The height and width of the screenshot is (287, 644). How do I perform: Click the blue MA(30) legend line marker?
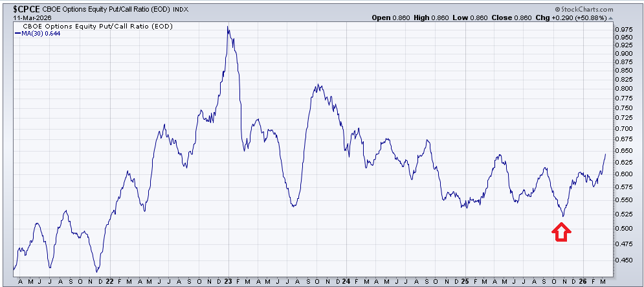coord(17,32)
